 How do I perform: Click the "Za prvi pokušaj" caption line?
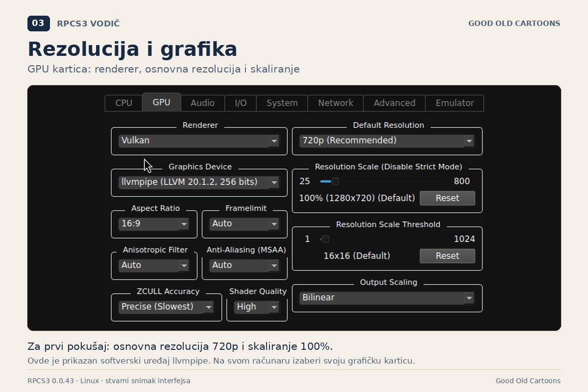tap(180, 346)
